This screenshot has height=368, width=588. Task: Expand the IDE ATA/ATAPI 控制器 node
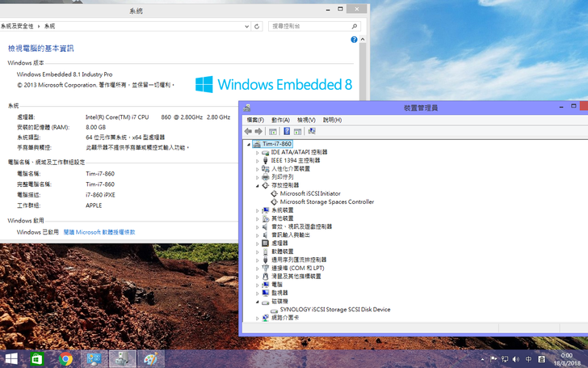coord(258,152)
